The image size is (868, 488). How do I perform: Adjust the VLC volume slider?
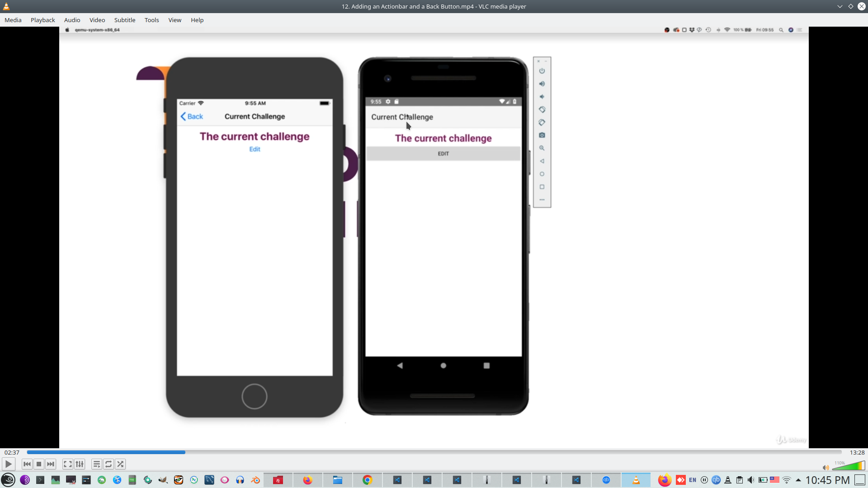pos(849,466)
